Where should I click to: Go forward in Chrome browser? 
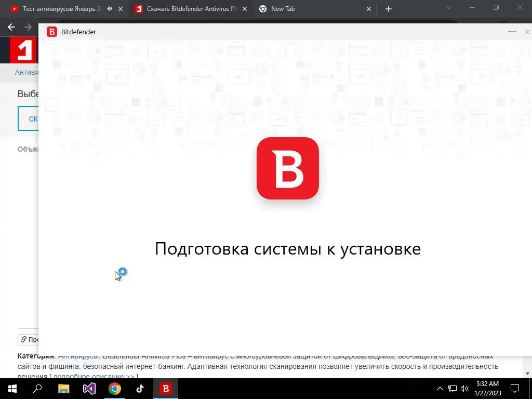(28, 27)
